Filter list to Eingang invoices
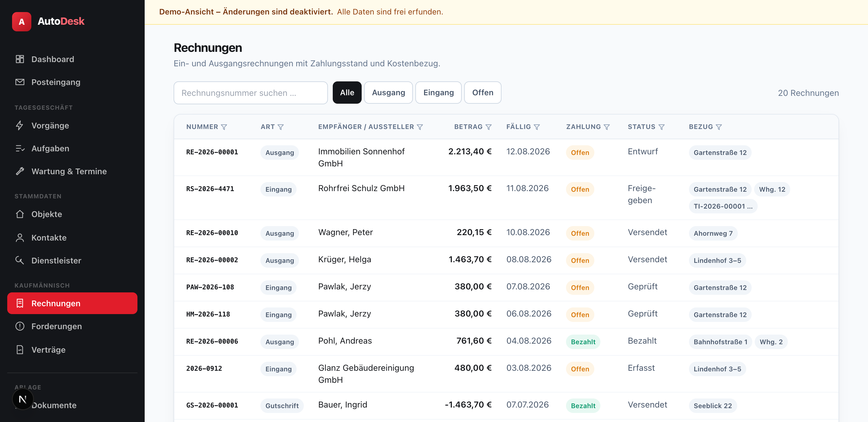 [x=439, y=93]
